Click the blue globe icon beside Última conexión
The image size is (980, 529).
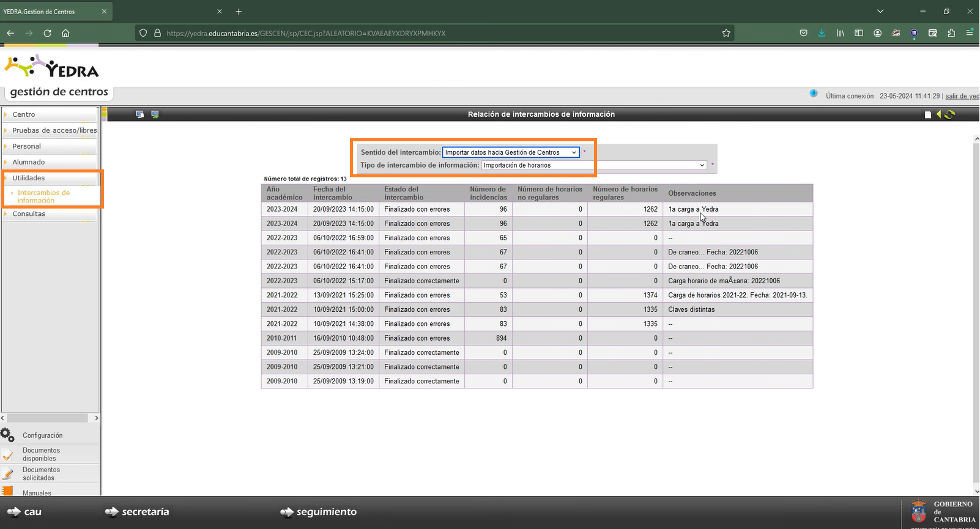coord(814,94)
